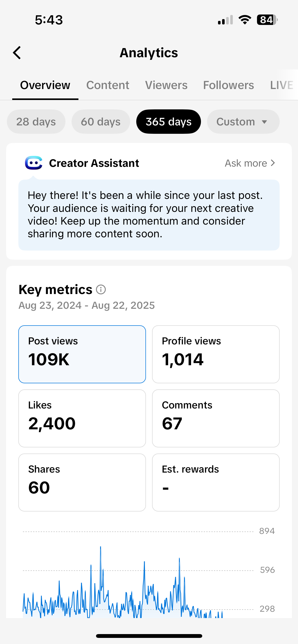Tap the cellular signal bars icon

[x=225, y=20]
